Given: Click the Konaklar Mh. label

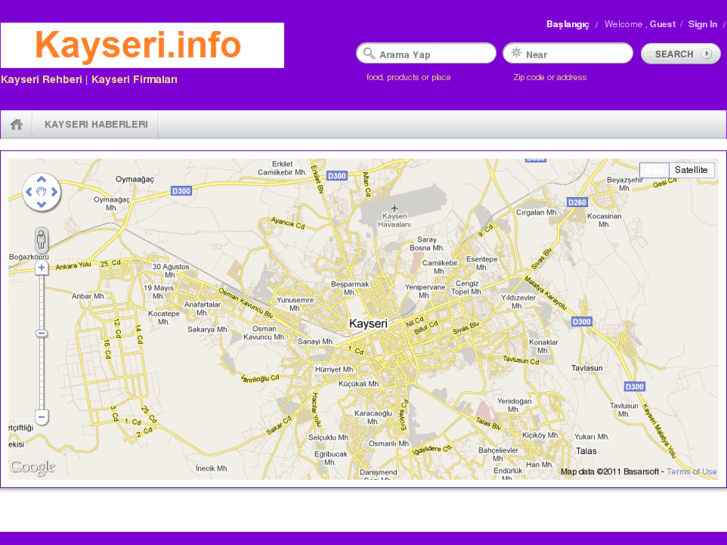Looking at the screenshot, I should click(543, 346).
